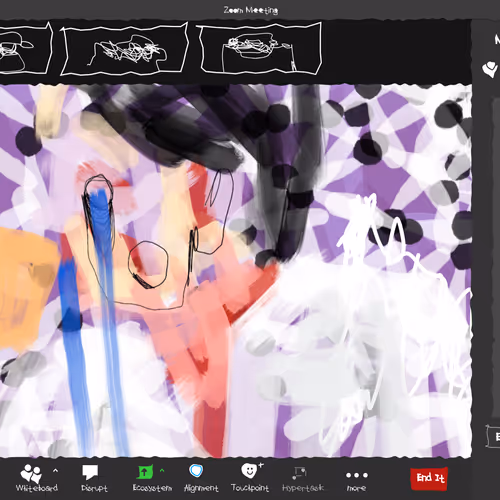This screenshot has height=500, width=500.
Task: Select the third participant thumbnail at top
Action: (260, 48)
